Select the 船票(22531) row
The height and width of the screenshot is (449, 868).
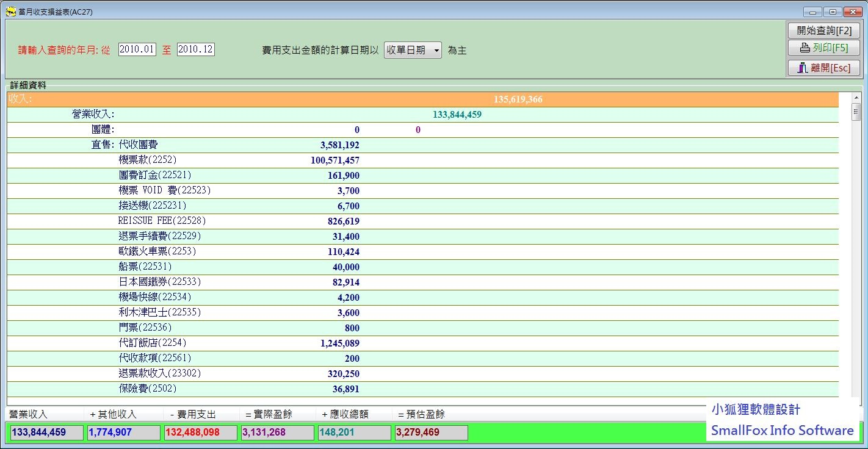[x=422, y=267]
